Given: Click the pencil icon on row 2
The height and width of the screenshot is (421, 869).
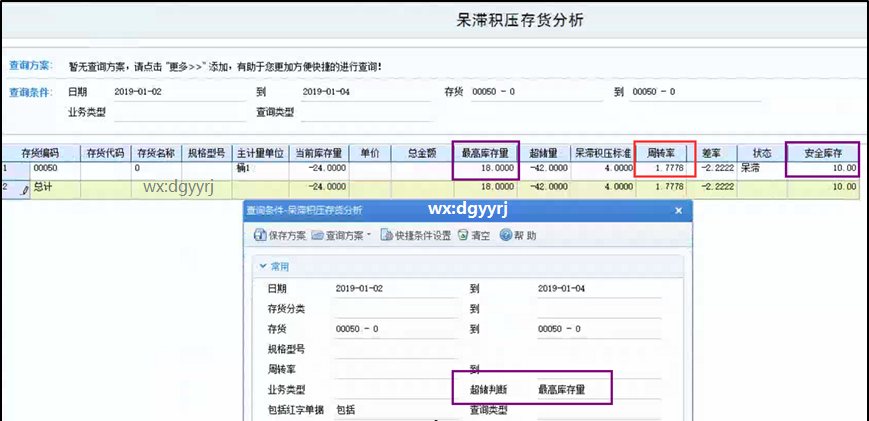Looking at the screenshot, I should click(24, 190).
